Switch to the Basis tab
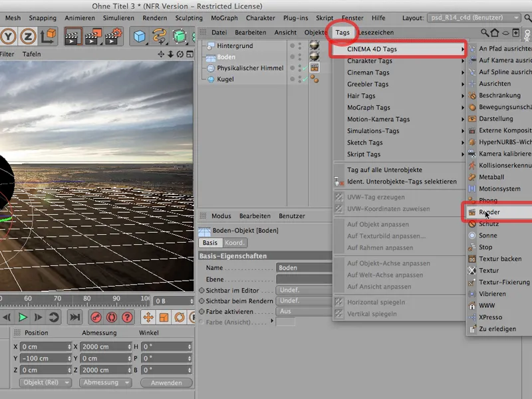This screenshot has height=399, width=532. pyautogui.click(x=210, y=243)
